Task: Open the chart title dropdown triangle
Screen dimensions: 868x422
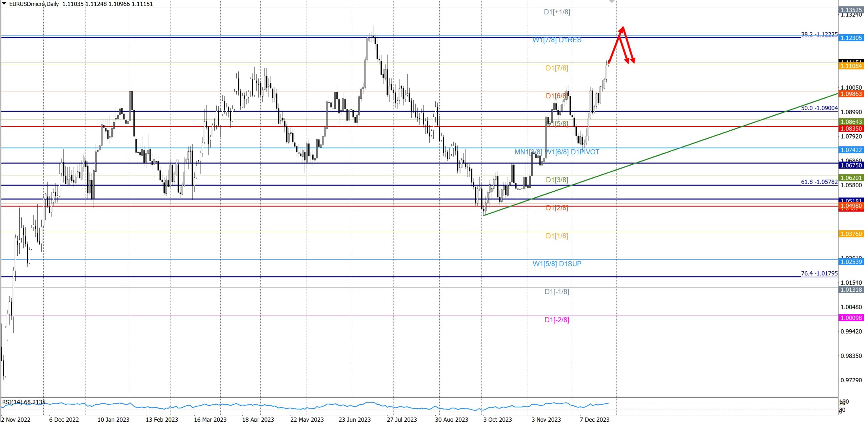Action: click(x=4, y=4)
